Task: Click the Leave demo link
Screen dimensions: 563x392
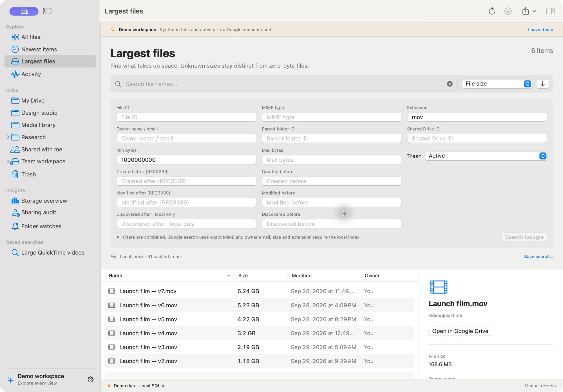Action: [540, 30]
